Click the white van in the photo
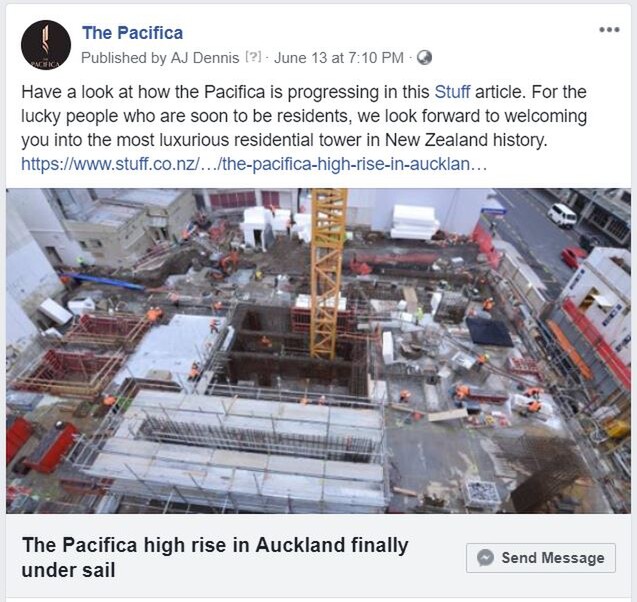637x602 pixels. pos(562,214)
